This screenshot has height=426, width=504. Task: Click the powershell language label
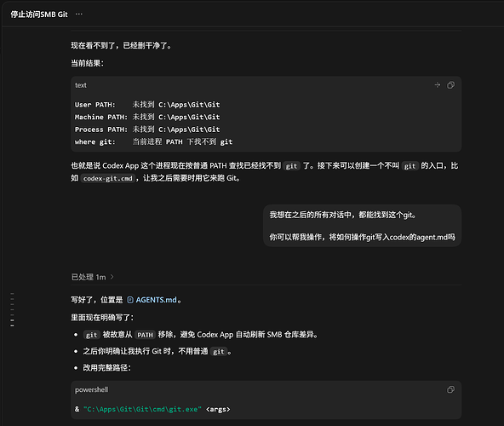tap(92, 389)
